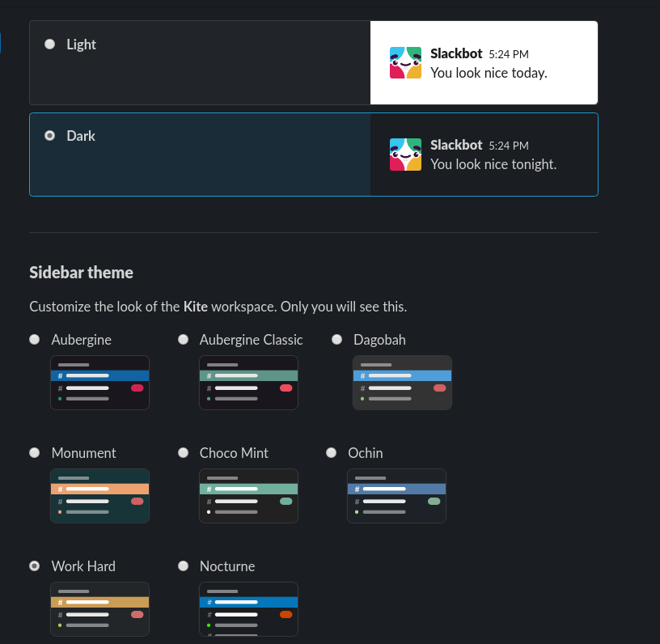Screen dimensions: 660x644
Task: Click the Aubergine theme label
Action: click(x=81, y=340)
